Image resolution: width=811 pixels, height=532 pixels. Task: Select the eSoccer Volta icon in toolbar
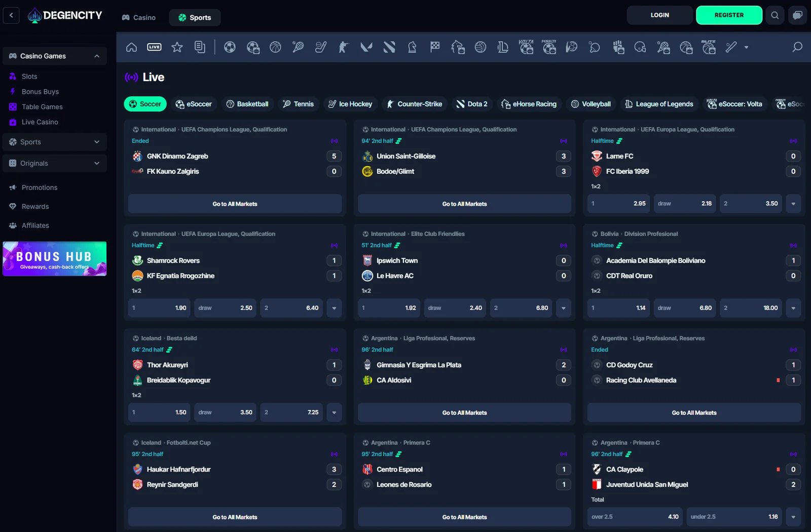(526, 47)
